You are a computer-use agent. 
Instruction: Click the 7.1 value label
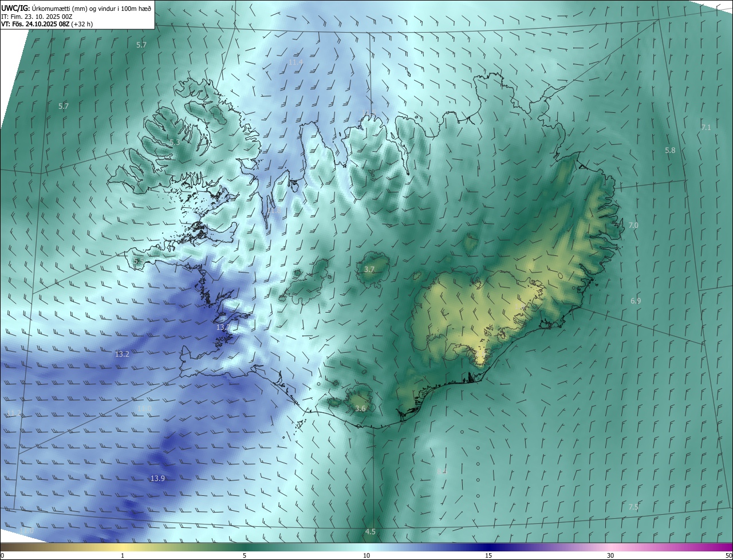(706, 127)
